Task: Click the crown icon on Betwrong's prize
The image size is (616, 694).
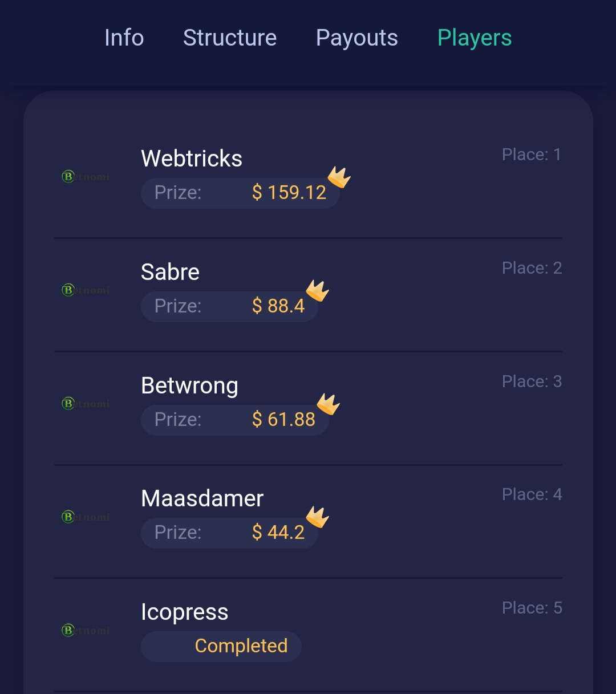Action: point(329,404)
